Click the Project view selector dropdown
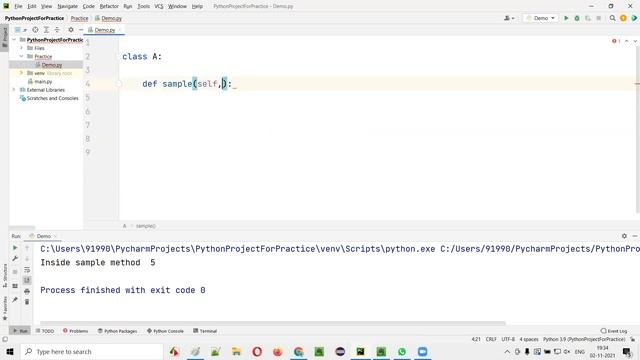The width and height of the screenshot is (640, 360). (20, 30)
